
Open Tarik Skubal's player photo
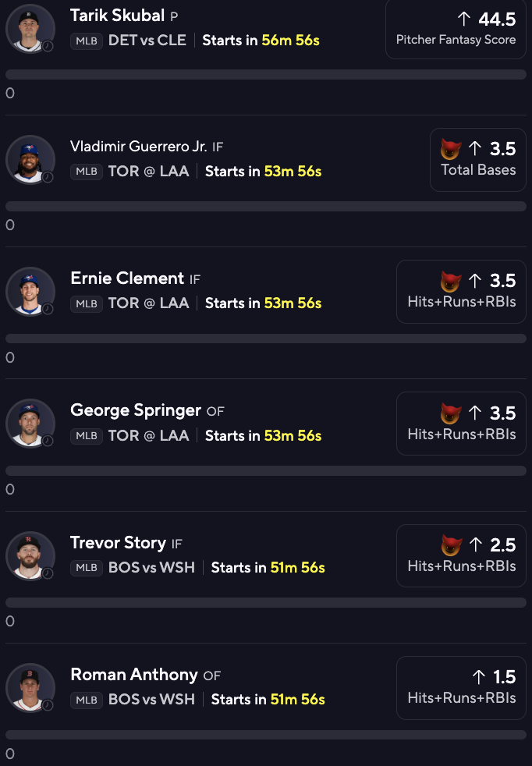pos(30,29)
